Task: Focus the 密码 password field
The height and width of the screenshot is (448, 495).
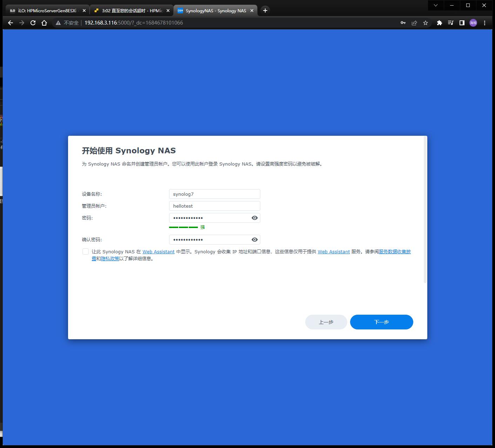Action: [x=215, y=218]
